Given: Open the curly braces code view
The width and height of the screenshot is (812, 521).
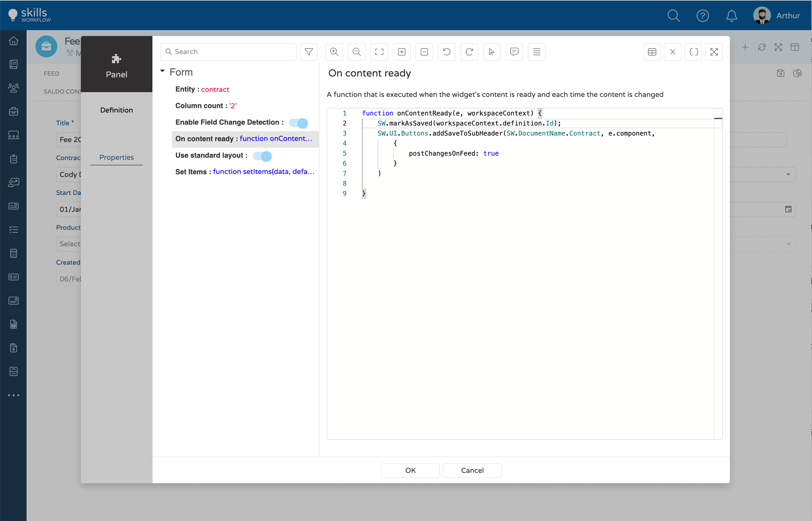Looking at the screenshot, I should (x=693, y=52).
